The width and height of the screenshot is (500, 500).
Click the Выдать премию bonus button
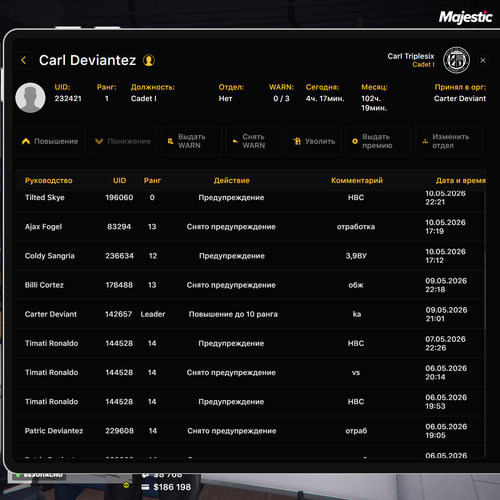click(378, 141)
